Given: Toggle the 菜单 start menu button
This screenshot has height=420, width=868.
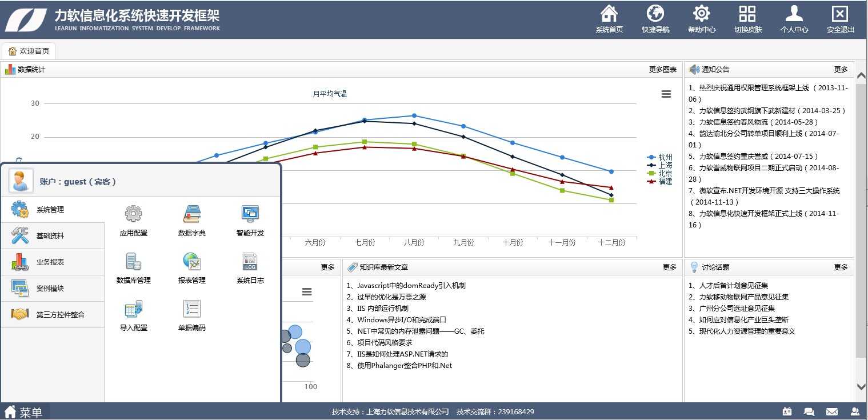Looking at the screenshot, I should [25, 412].
